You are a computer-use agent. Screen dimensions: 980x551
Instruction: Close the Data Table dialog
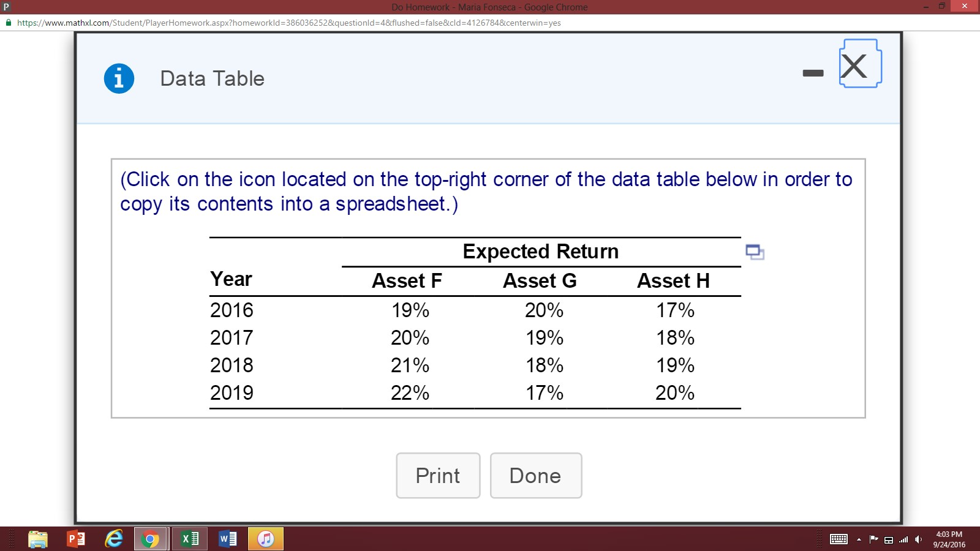[x=855, y=65]
